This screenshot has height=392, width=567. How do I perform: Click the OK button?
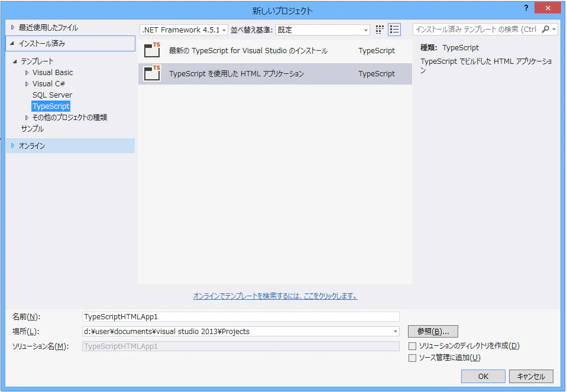pos(483,377)
